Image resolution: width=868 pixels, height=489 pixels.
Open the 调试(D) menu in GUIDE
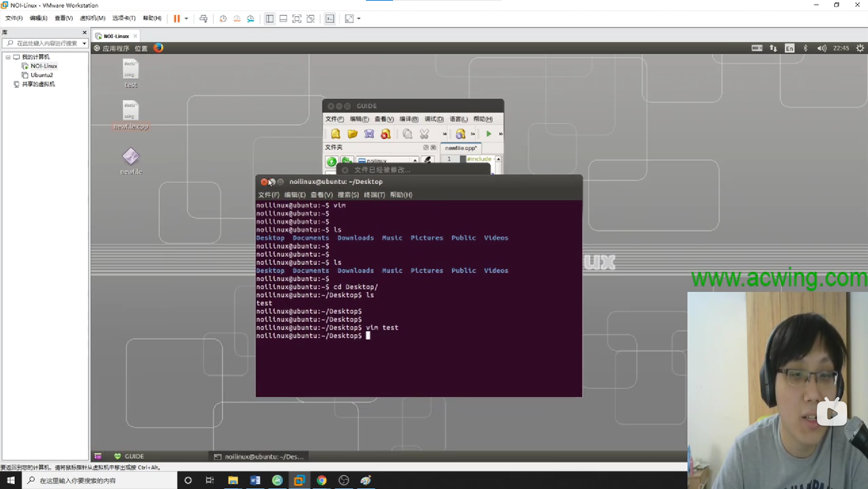[x=434, y=119]
